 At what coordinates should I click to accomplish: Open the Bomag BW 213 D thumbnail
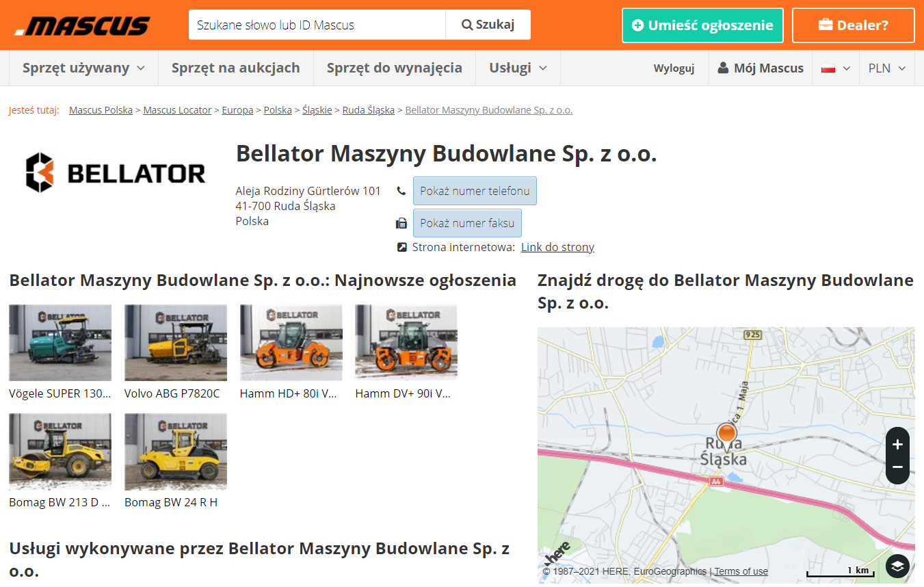click(x=60, y=452)
